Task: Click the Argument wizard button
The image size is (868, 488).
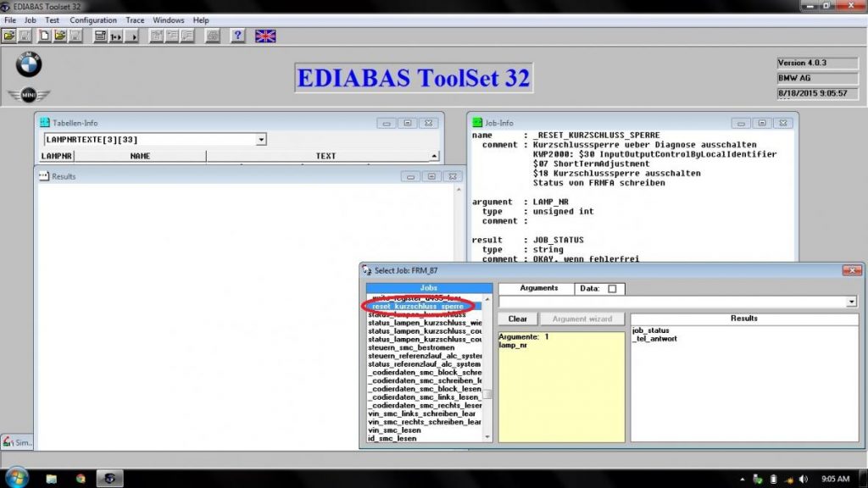Action: pyautogui.click(x=581, y=319)
